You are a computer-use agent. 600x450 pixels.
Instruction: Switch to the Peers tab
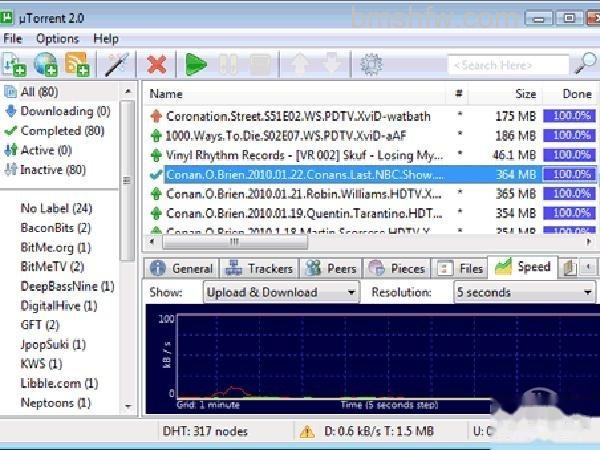coord(331,268)
